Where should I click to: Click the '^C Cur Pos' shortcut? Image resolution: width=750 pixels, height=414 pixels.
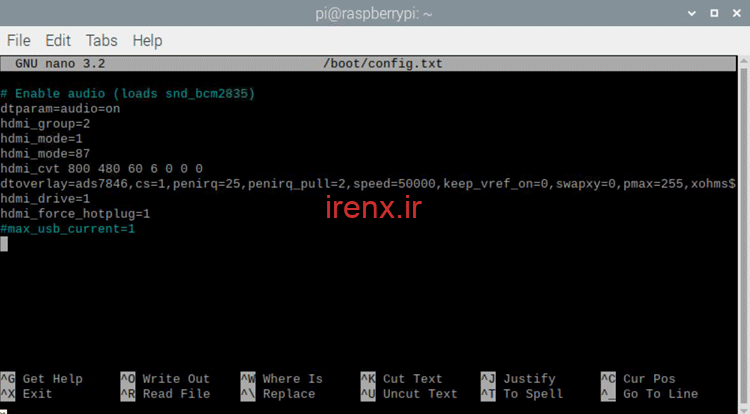coord(639,379)
